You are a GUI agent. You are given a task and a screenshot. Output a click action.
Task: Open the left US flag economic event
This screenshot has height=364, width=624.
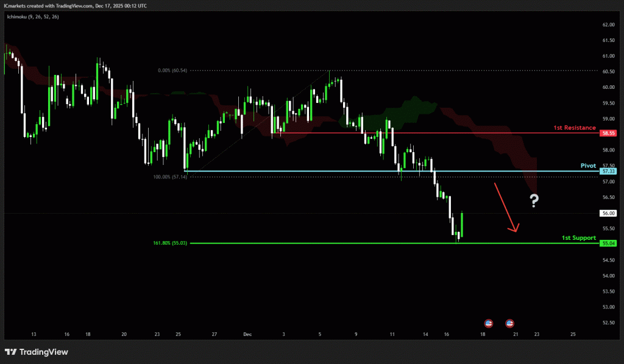[x=488, y=323]
